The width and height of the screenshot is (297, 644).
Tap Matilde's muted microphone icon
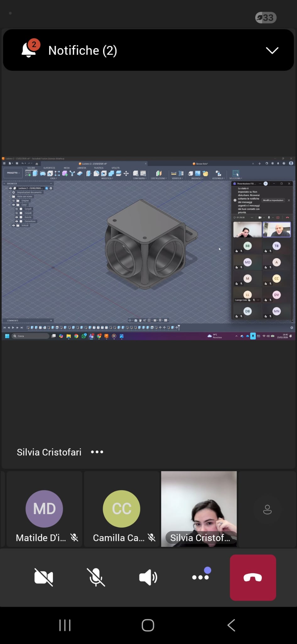pyautogui.click(x=74, y=538)
